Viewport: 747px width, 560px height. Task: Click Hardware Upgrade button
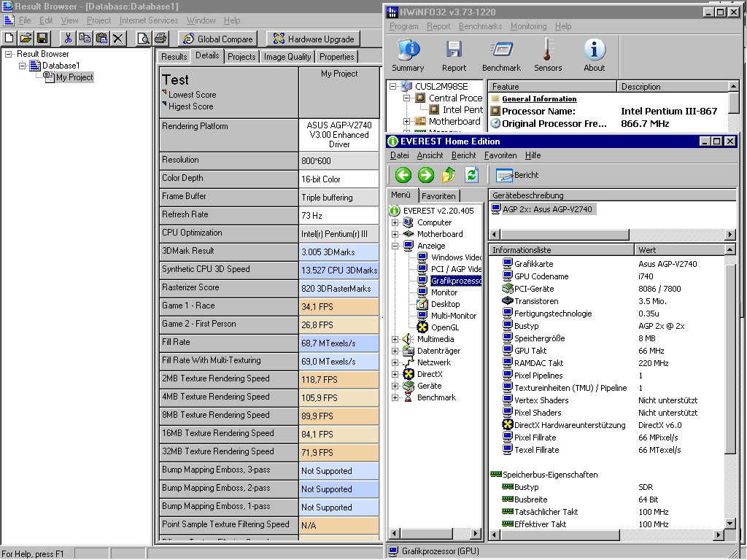click(314, 39)
